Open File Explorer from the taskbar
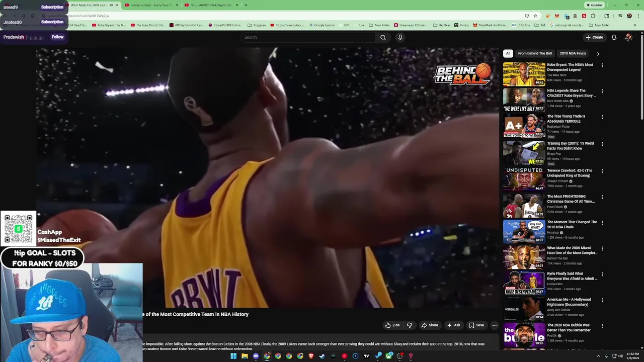644x362 pixels. point(245,356)
